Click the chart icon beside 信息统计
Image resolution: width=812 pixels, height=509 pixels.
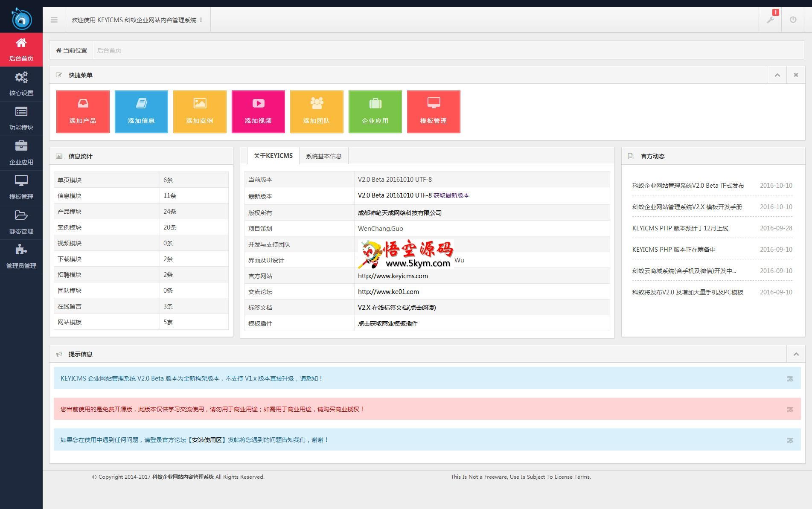[x=59, y=156]
